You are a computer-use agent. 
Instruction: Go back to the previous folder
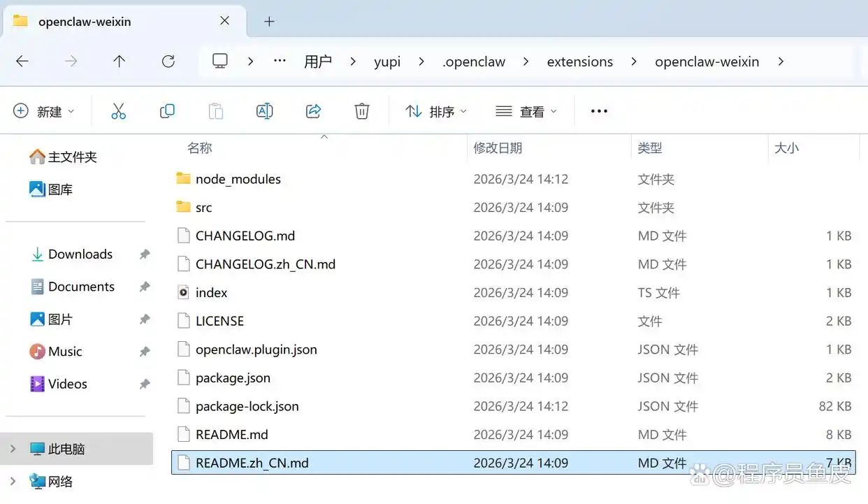coord(22,61)
